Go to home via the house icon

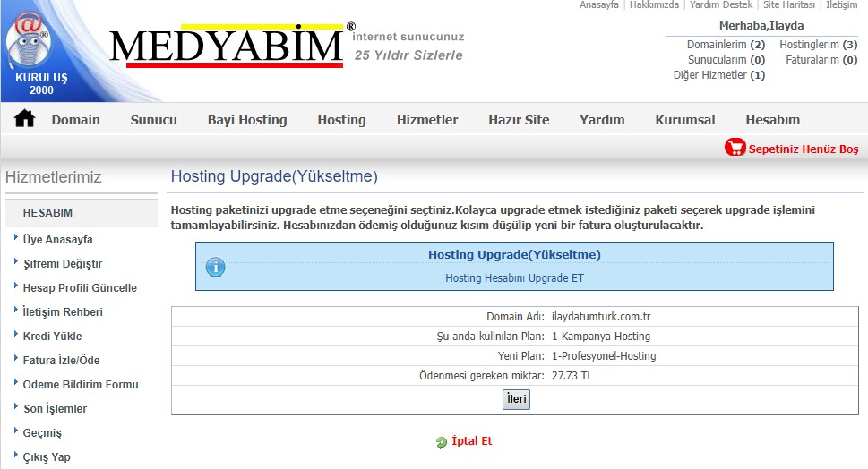pos(24,119)
